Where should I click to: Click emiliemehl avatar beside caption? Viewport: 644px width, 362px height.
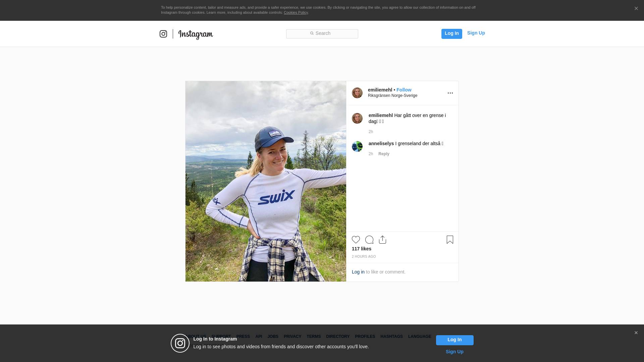point(357,118)
